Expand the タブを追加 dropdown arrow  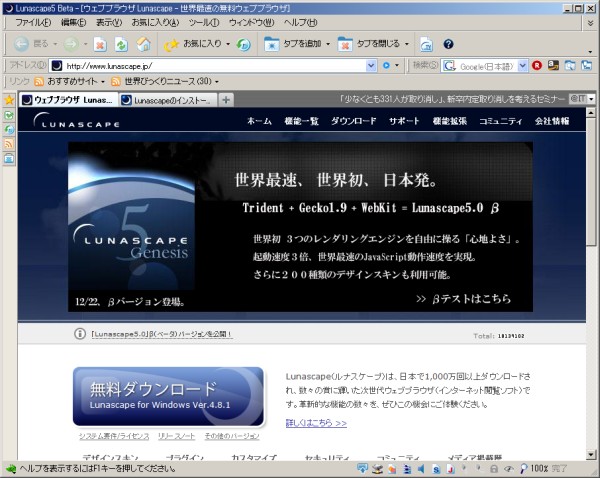(328, 44)
